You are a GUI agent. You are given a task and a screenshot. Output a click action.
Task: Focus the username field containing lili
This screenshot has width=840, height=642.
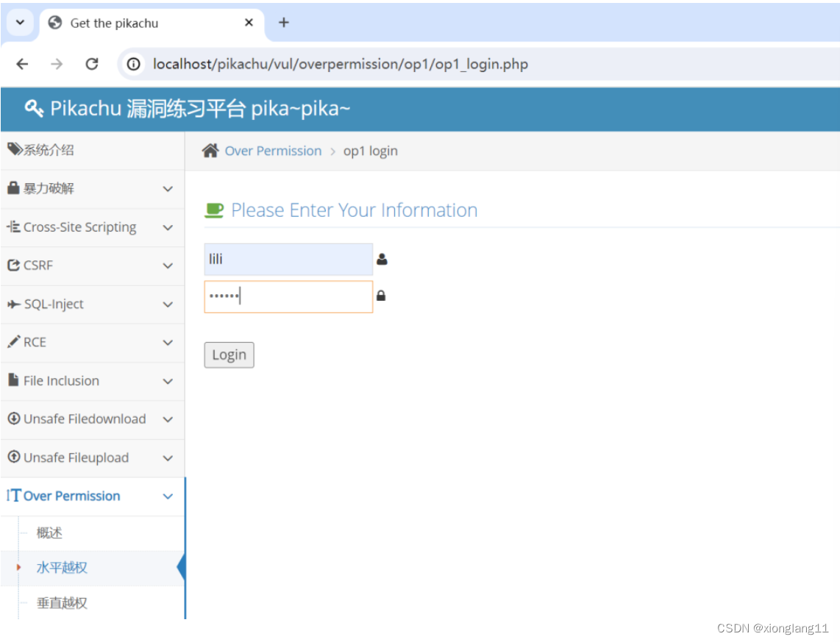click(x=288, y=259)
